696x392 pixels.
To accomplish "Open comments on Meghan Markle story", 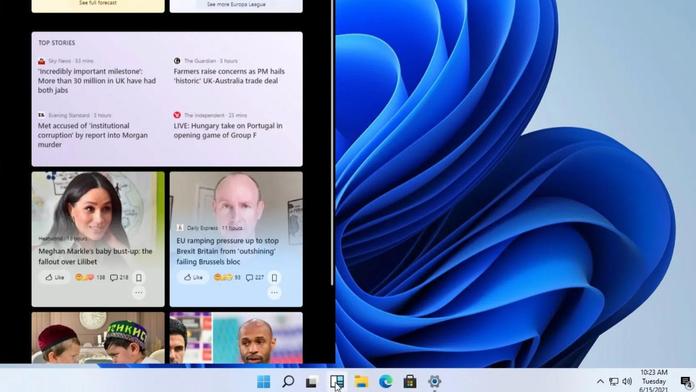I will tap(119, 277).
